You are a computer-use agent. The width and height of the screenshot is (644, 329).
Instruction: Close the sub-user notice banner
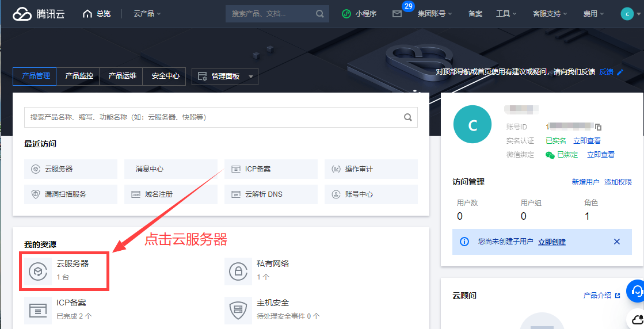[616, 242]
